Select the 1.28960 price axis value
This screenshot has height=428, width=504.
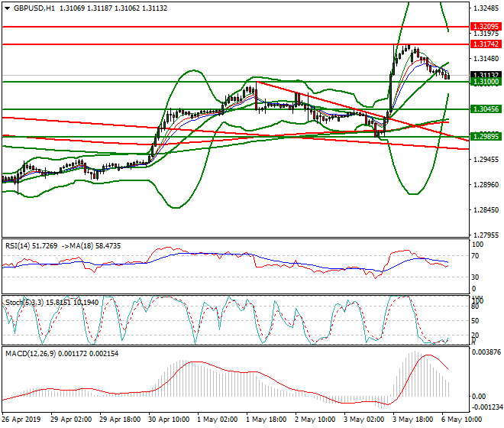tap(486, 185)
